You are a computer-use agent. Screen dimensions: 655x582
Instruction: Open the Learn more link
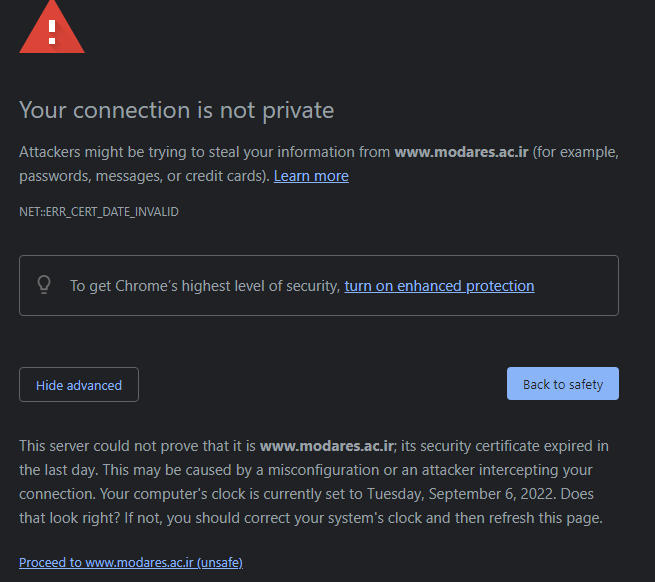311,176
